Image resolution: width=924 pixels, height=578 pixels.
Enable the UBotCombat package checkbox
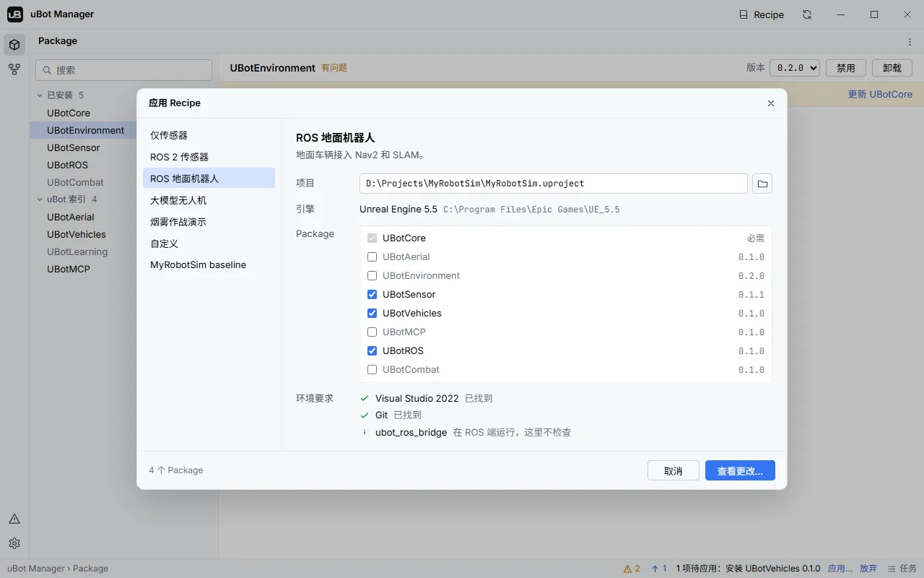coord(372,369)
